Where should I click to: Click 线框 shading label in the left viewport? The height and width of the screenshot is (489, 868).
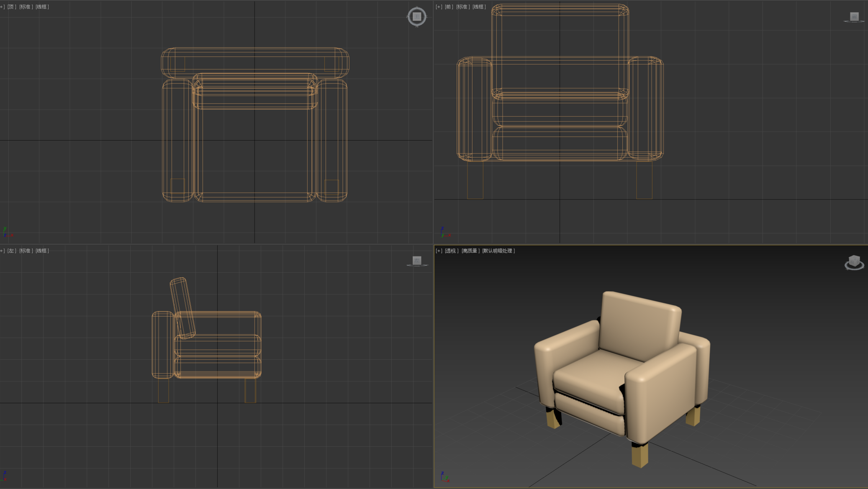coord(42,251)
